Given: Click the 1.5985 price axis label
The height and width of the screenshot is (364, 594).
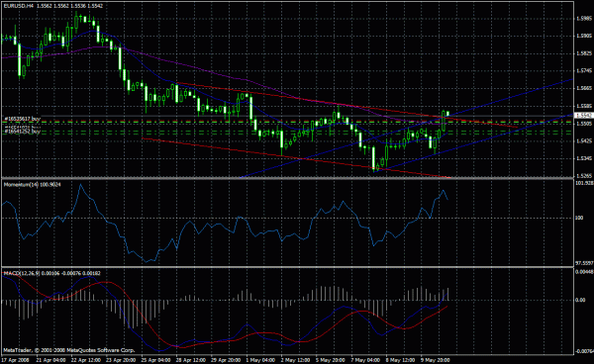Looking at the screenshot, I should pyautogui.click(x=584, y=18).
